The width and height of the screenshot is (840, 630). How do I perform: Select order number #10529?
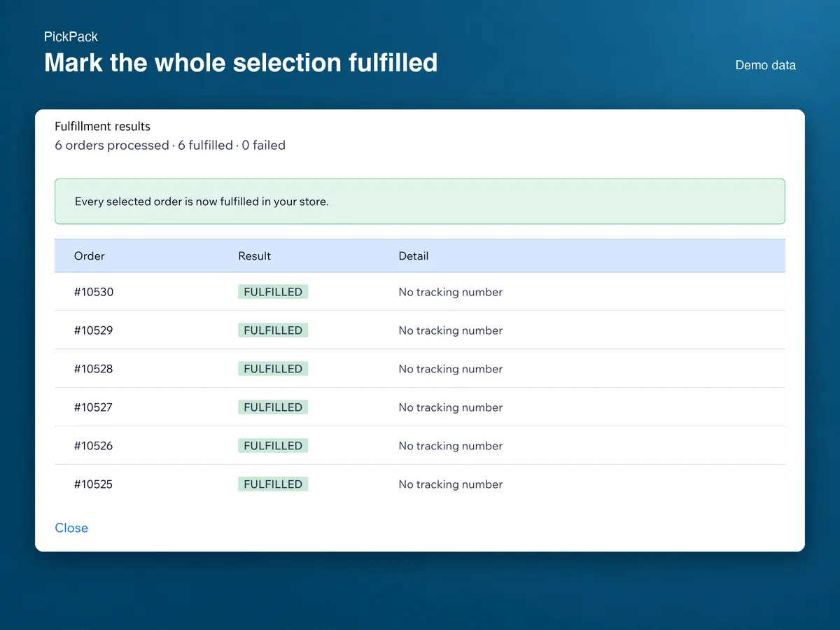tap(94, 330)
